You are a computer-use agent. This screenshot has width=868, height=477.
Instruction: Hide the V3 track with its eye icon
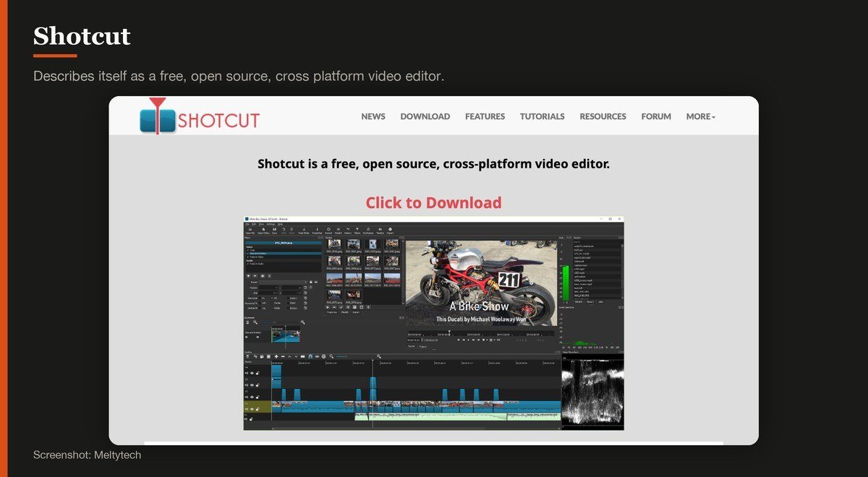(x=252, y=385)
